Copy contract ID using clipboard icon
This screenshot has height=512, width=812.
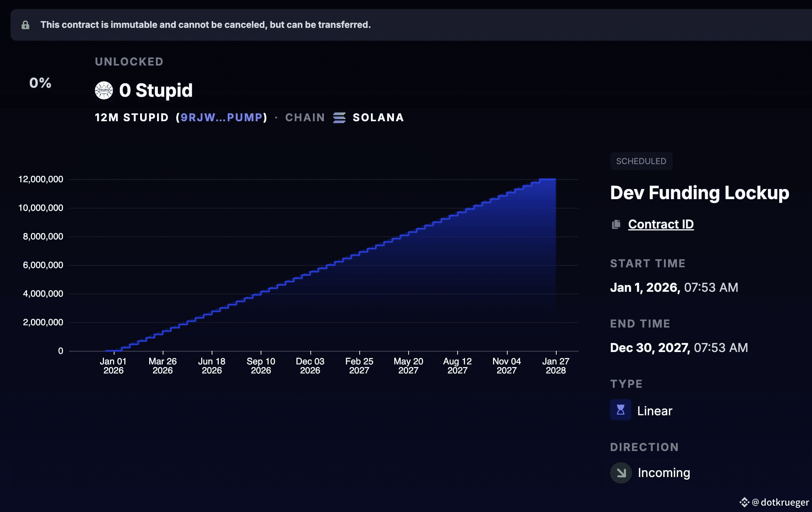pos(616,224)
